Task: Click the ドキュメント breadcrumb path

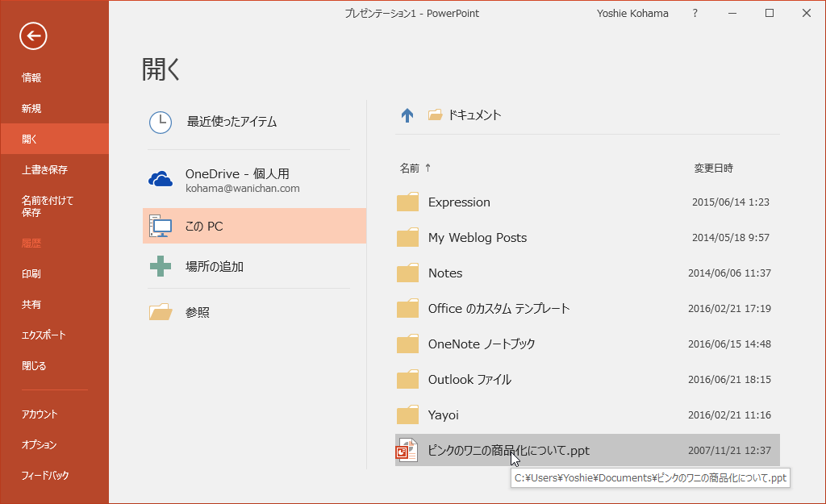Action: coord(474,115)
